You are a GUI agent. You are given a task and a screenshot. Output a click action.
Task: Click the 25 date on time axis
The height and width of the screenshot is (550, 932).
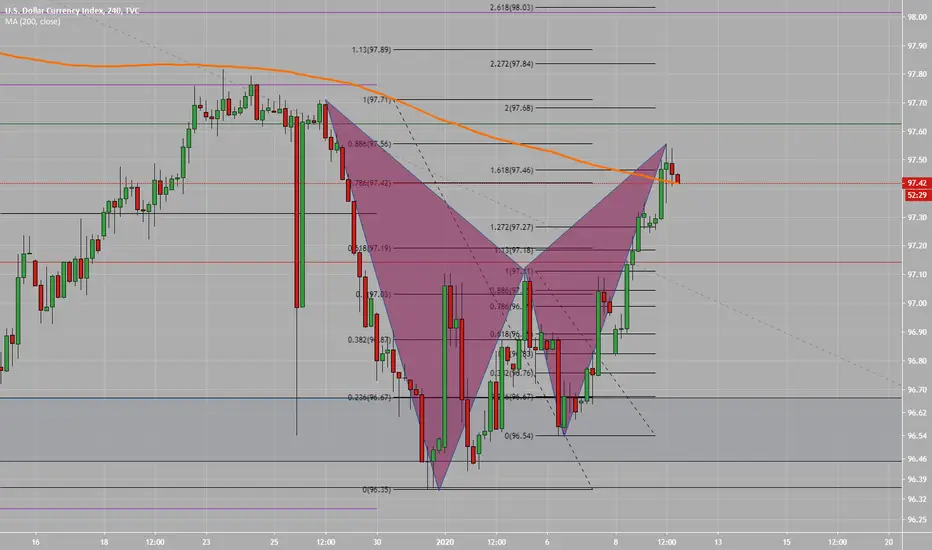(x=275, y=542)
